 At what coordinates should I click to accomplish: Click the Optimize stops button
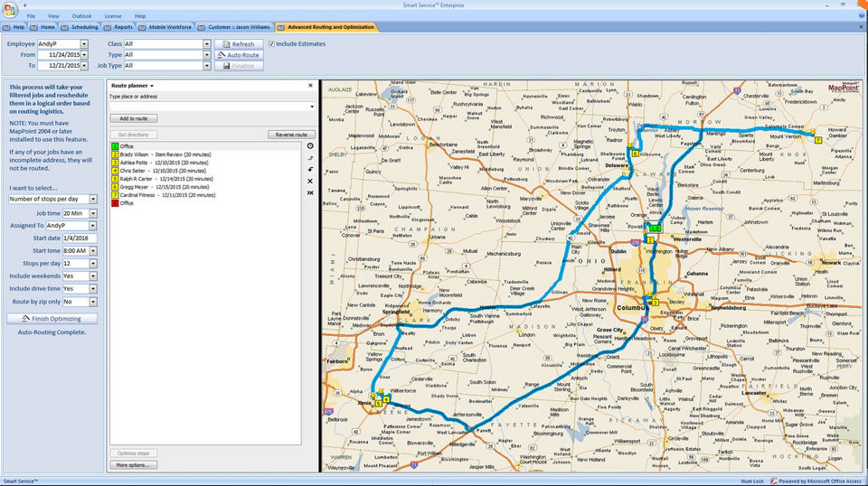134,453
